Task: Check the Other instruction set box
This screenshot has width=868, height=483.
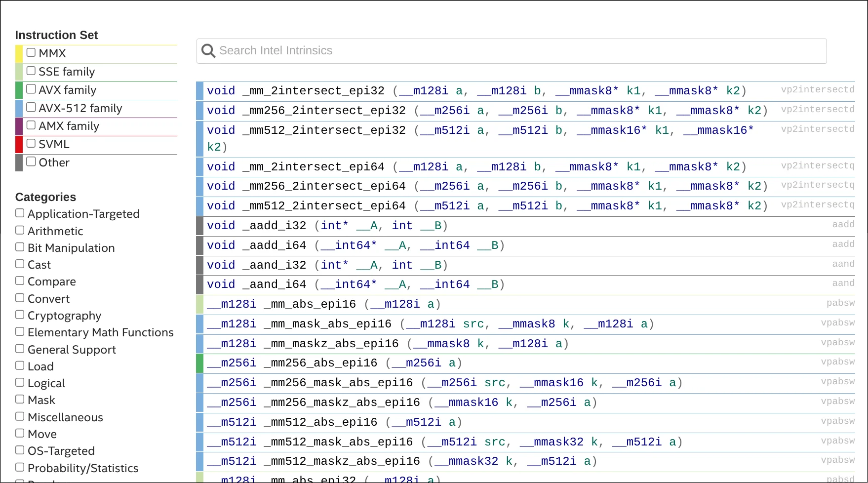Action: pyautogui.click(x=31, y=161)
